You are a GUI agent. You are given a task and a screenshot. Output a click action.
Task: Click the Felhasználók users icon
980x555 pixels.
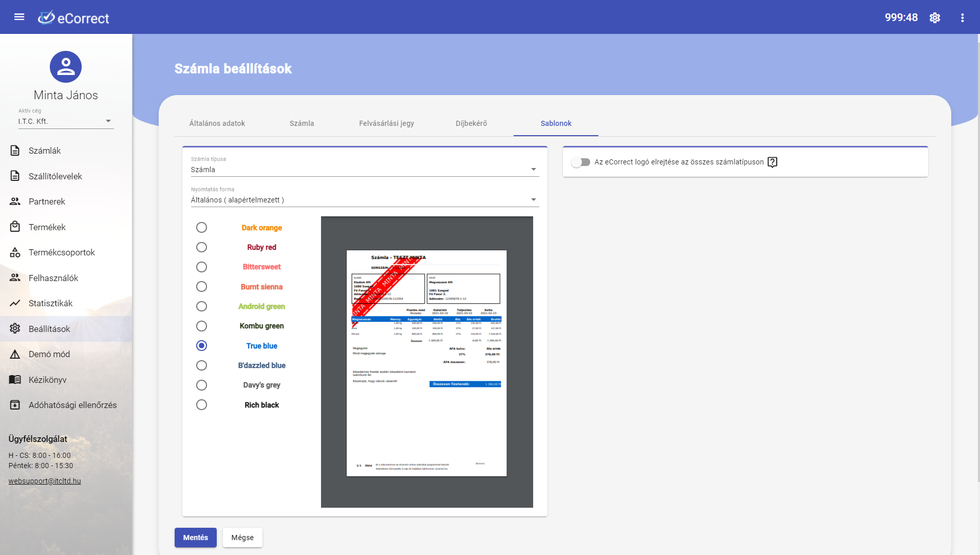click(x=15, y=278)
